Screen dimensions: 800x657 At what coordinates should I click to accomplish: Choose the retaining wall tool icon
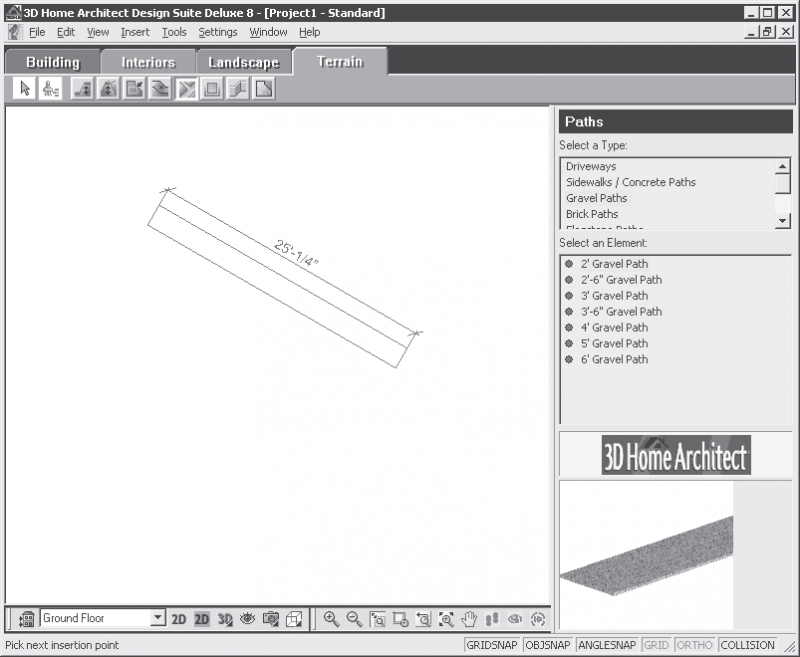click(238, 89)
